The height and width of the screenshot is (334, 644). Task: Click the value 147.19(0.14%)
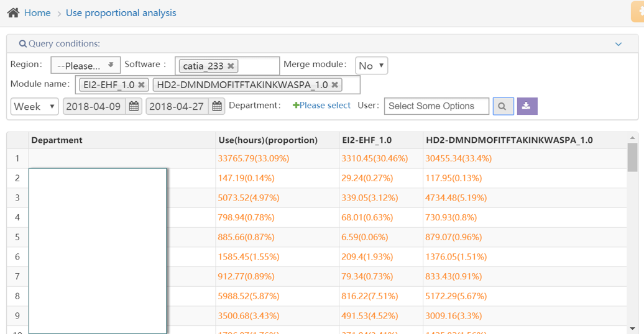click(x=246, y=178)
